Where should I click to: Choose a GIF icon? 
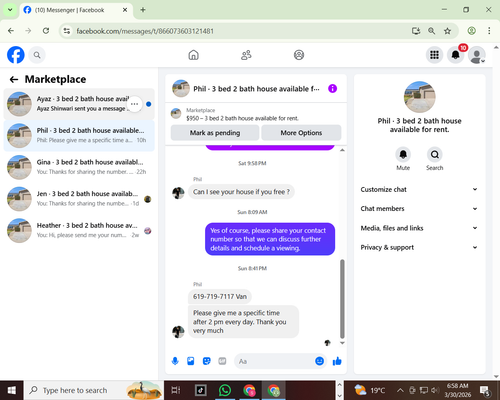(222, 361)
